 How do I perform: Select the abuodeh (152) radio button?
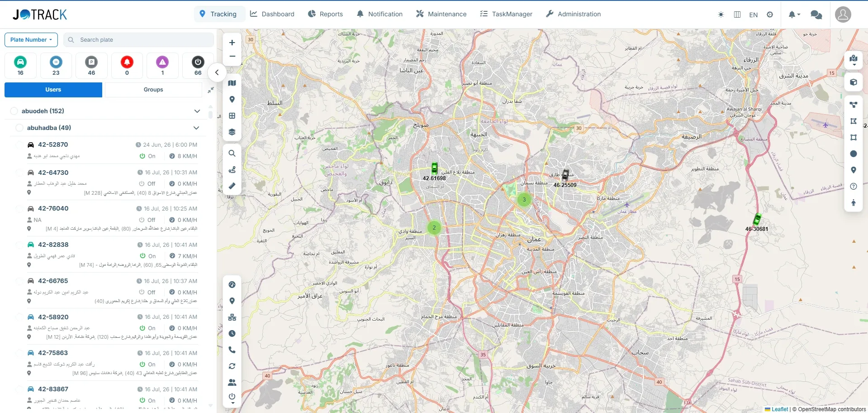point(14,111)
